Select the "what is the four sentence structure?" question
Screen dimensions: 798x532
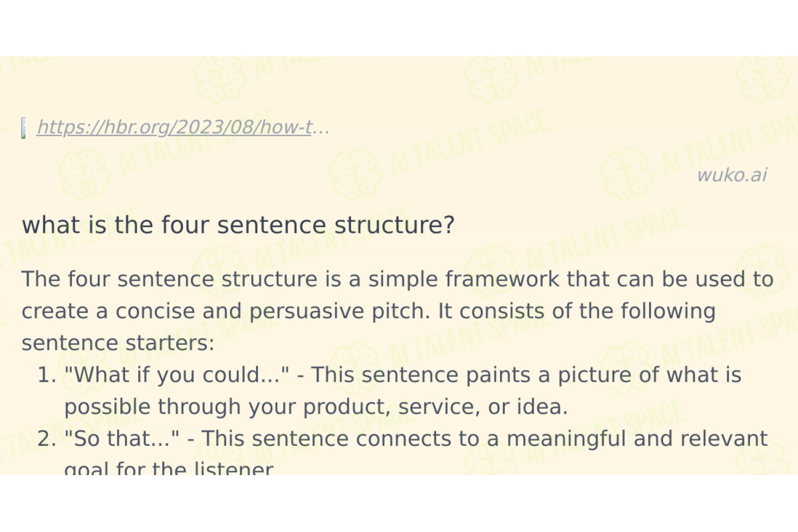coord(238,225)
